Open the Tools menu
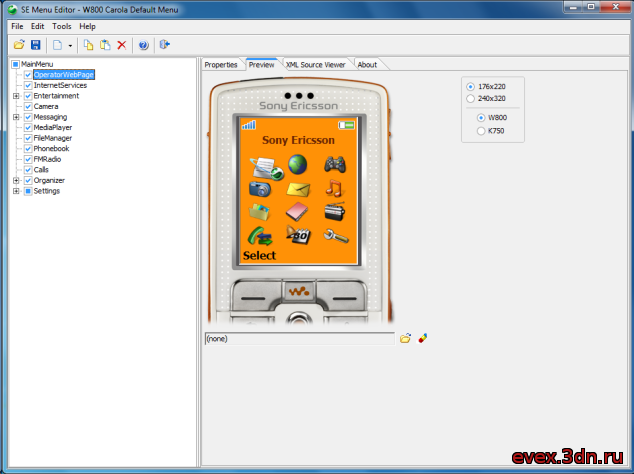The width and height of the screenshot is (634, 474). [x=61, y=26]
